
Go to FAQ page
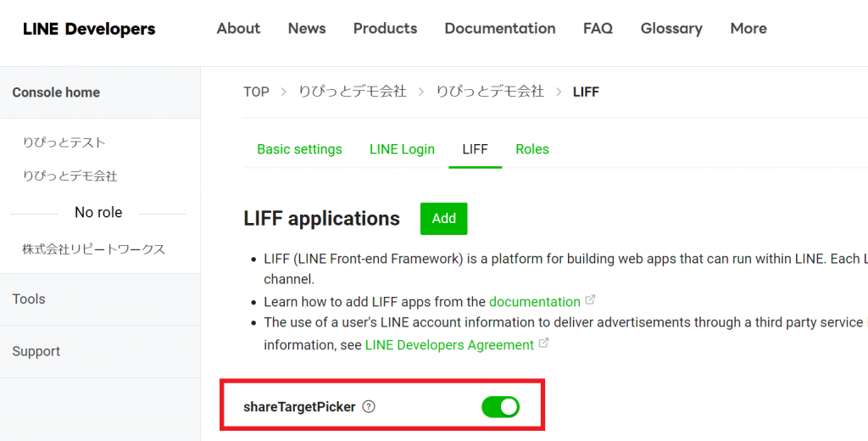pos(598,28)
